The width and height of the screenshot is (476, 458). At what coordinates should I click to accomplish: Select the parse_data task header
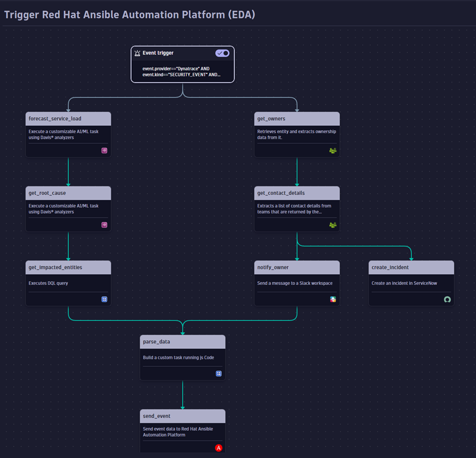[x=183, y=341]
